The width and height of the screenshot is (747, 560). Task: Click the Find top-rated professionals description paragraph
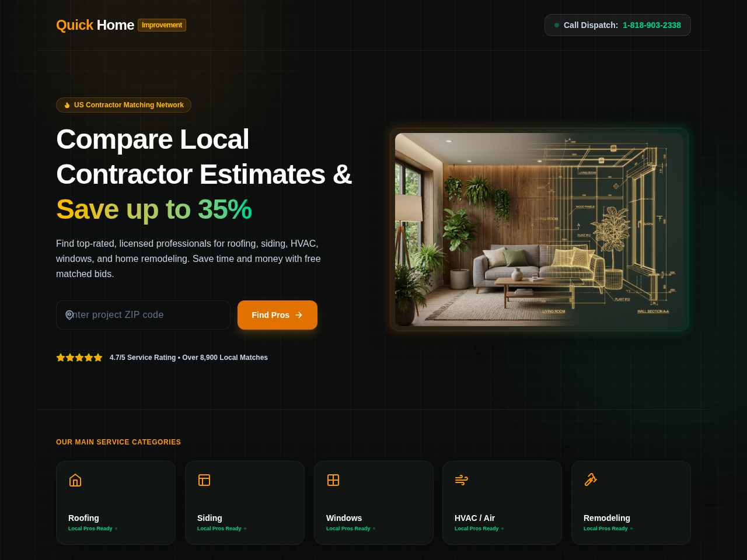(x=189, y=258)
